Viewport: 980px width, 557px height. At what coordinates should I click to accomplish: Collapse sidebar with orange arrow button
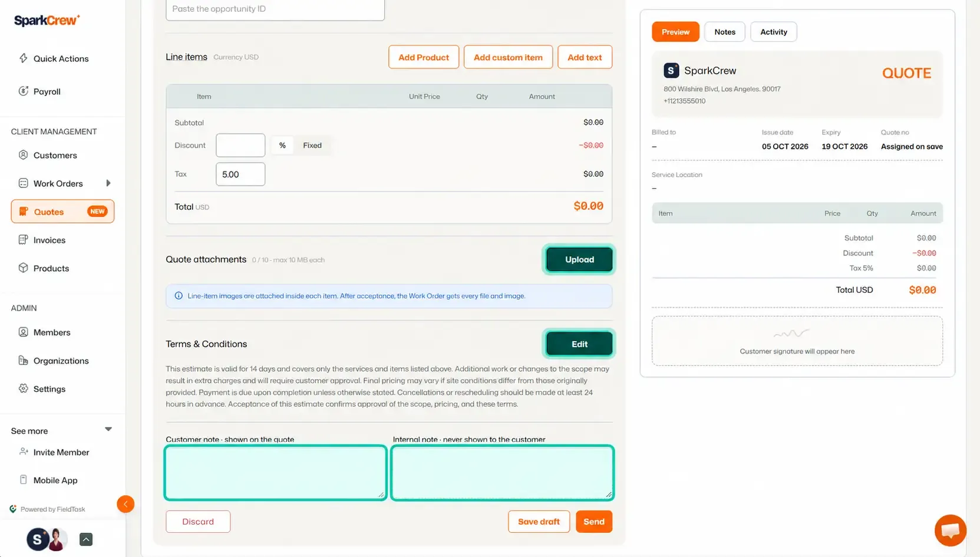126,504
